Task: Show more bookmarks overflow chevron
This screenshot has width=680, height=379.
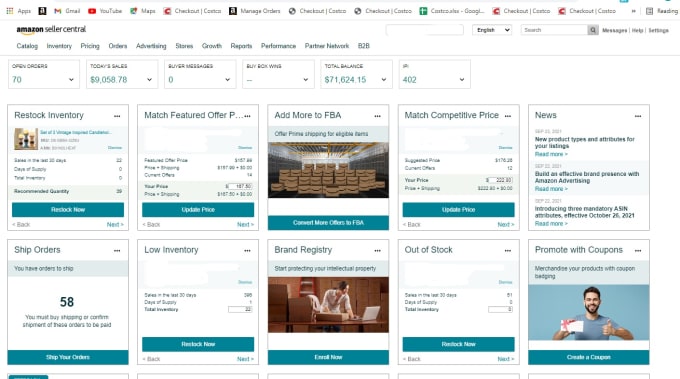Action: click(x=634, y=11)
